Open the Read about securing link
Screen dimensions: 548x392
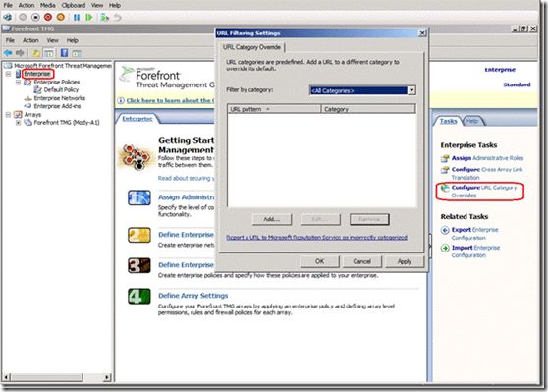tap(186, 179)
